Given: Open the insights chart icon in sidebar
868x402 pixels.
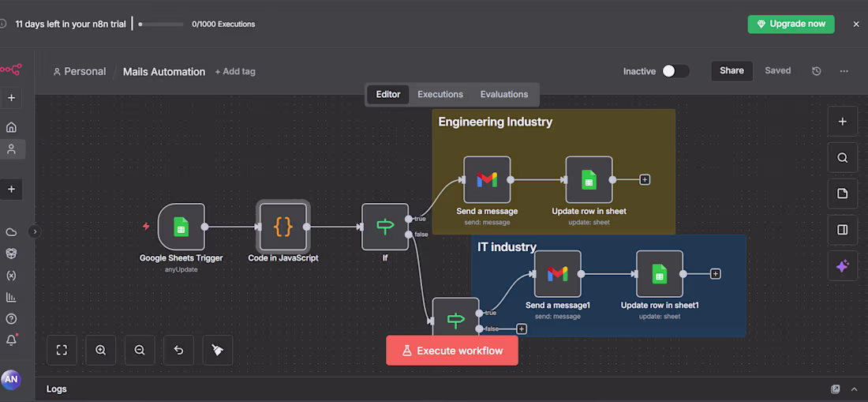Looking at the screenshot, I should tap(11, 297).
